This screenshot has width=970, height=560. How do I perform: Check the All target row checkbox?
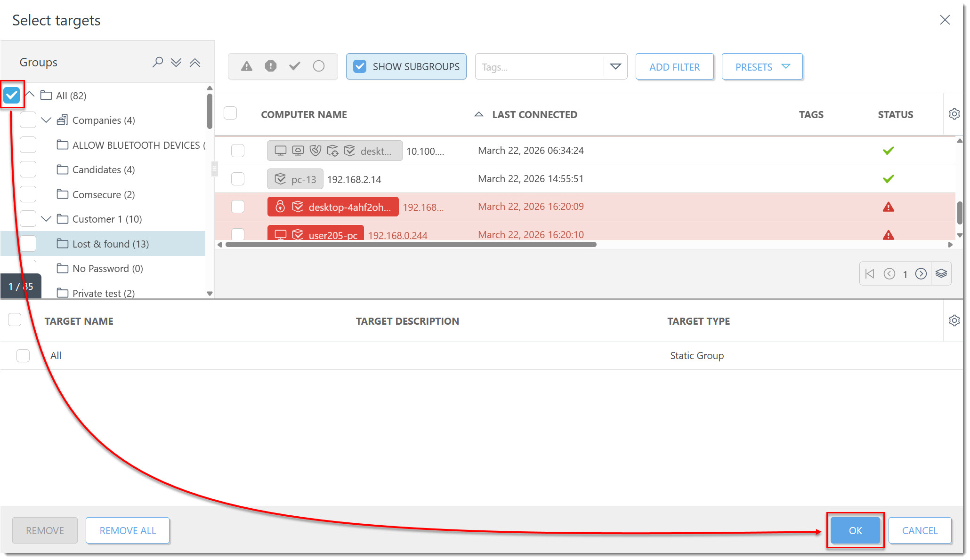[x=23, y=355]
